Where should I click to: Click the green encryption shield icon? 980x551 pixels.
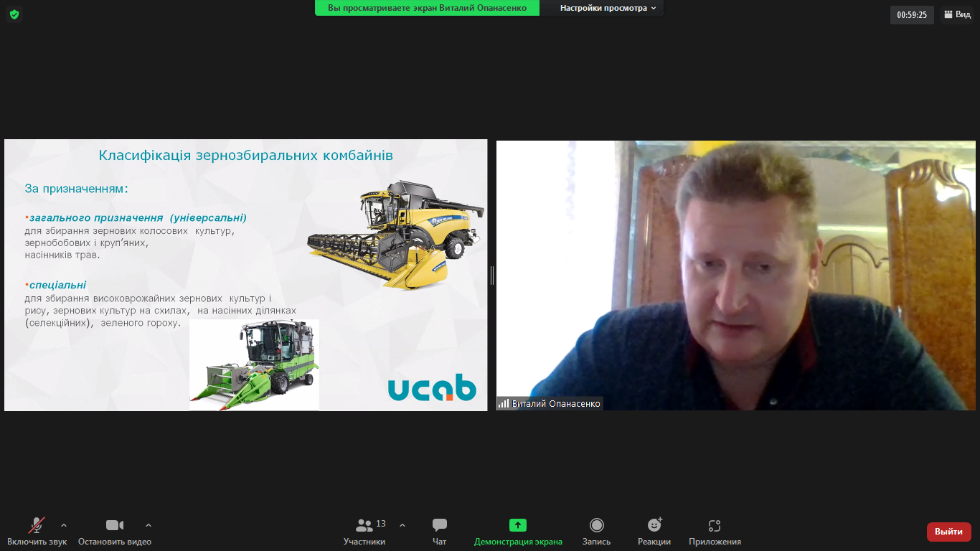[x=14, y=14]
